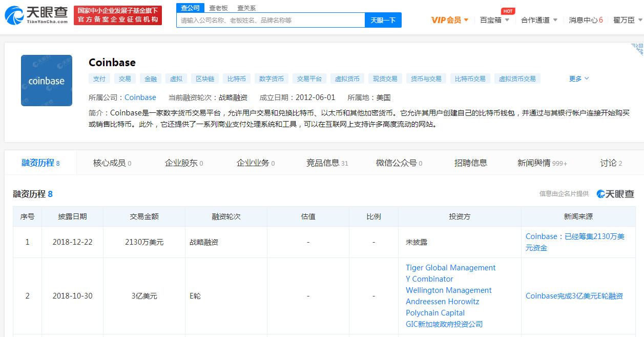Expand the 合作通道 dropdown menu
This screenshot has width=644, height=337.
pos(539,20)
